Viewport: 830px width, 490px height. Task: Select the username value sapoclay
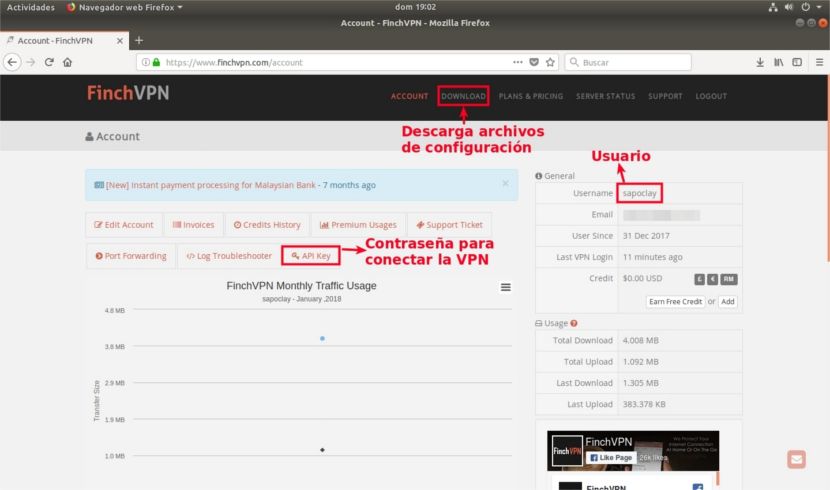coord(639,193)
